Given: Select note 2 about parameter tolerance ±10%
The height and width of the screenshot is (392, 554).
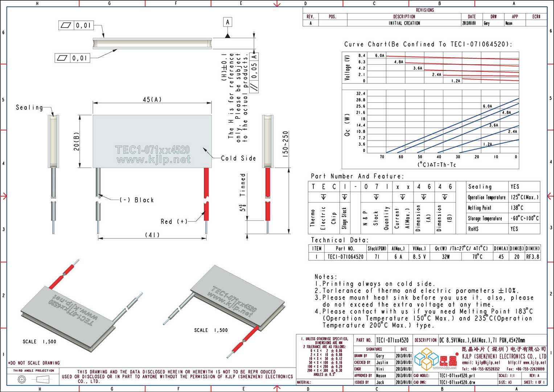Looking at the screenshot, I should 417,290.
